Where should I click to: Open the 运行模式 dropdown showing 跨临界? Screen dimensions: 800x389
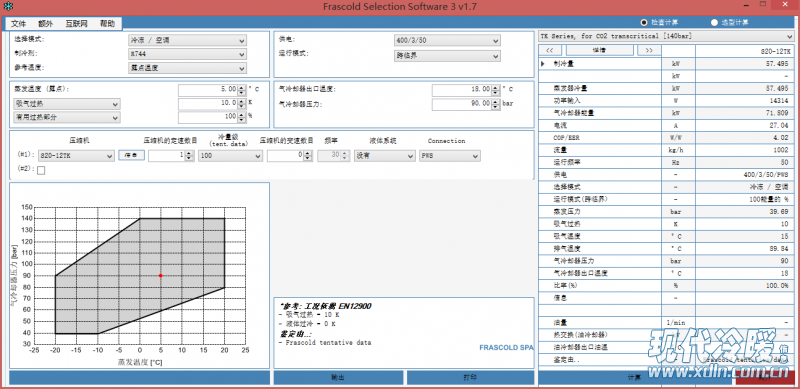[x=447, y=56]
